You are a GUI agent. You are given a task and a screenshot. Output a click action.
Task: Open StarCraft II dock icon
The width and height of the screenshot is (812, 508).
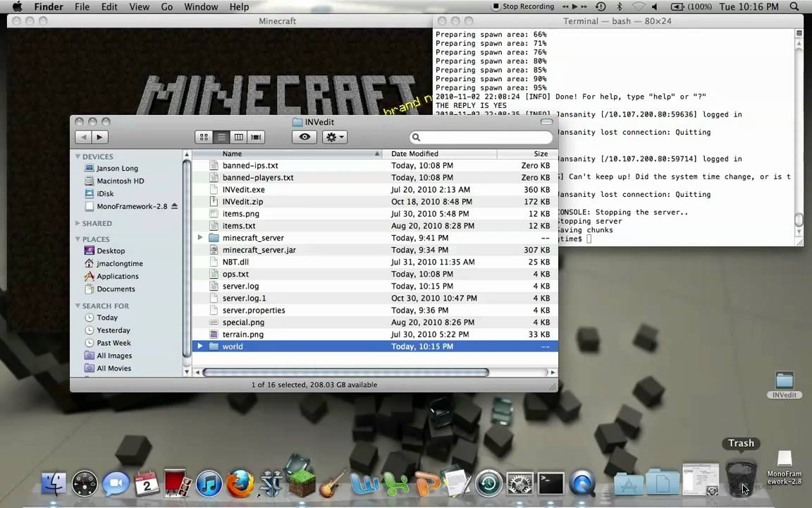click(271, 484)
